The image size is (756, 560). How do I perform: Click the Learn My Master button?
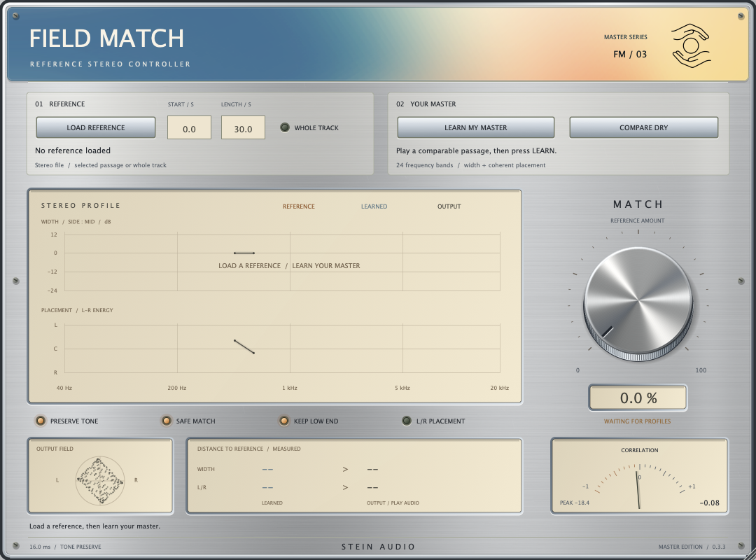[x=476, y=128]
